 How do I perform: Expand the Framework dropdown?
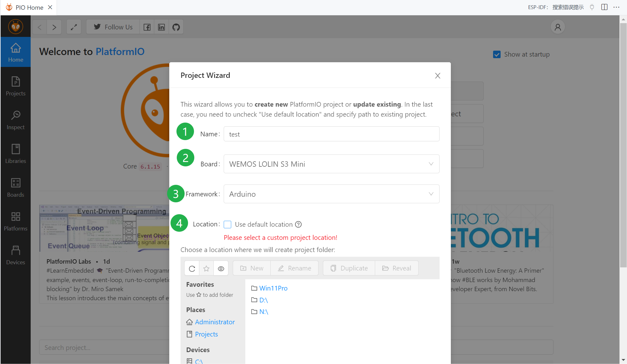[x=331, y=194]
